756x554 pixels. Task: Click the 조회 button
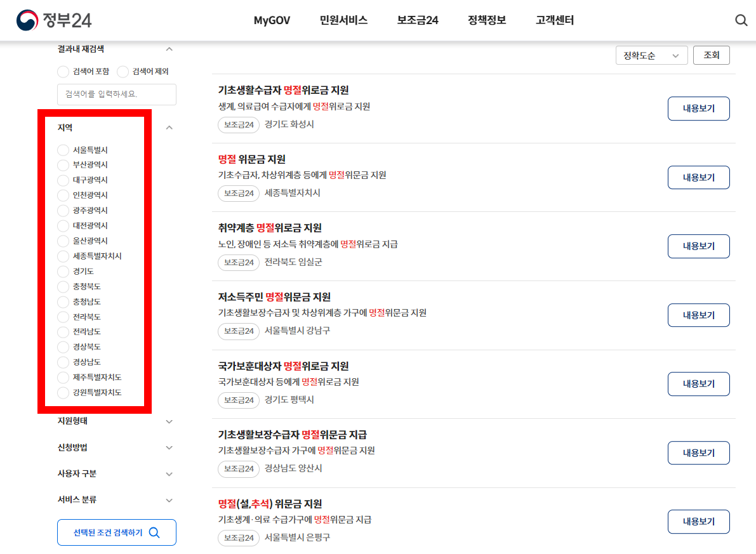(711, 55)
